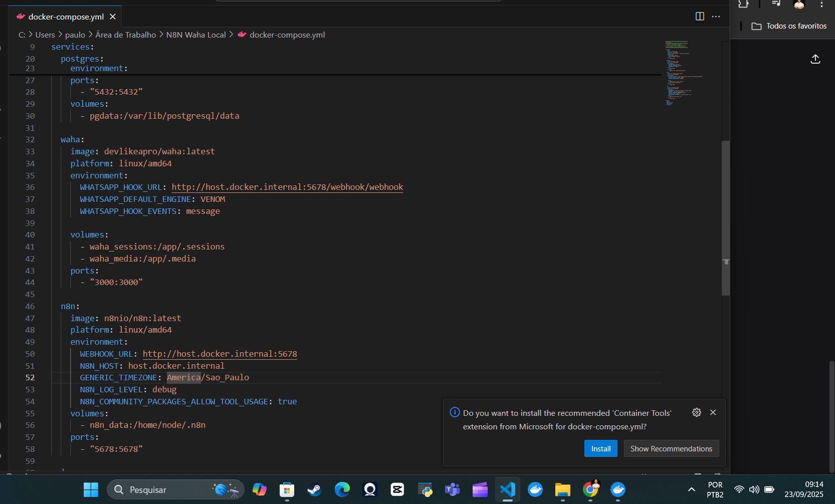Viewport: 835px width, 504px height.
Task: Click 'C:' drive breadcrumb
Action: (x=22, y=35)
